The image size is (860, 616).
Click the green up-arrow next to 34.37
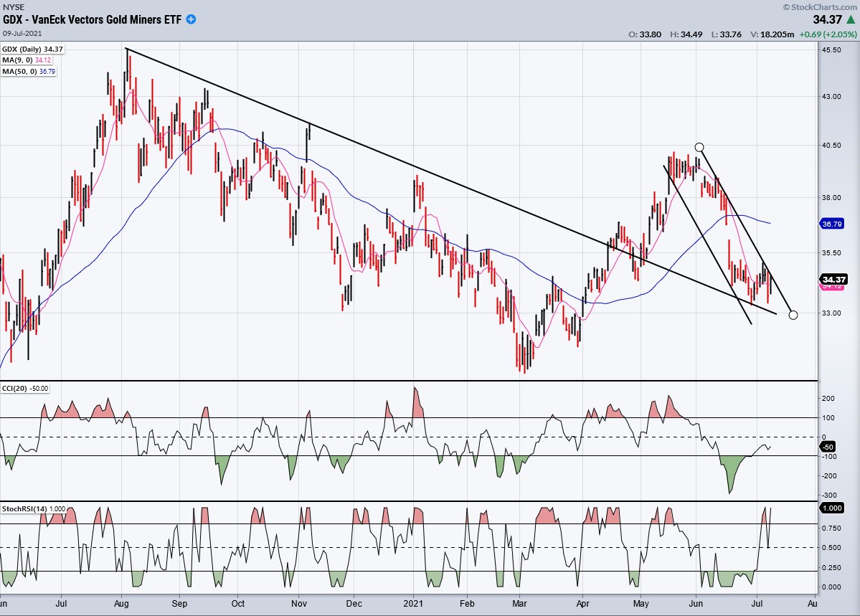(850, 20)
